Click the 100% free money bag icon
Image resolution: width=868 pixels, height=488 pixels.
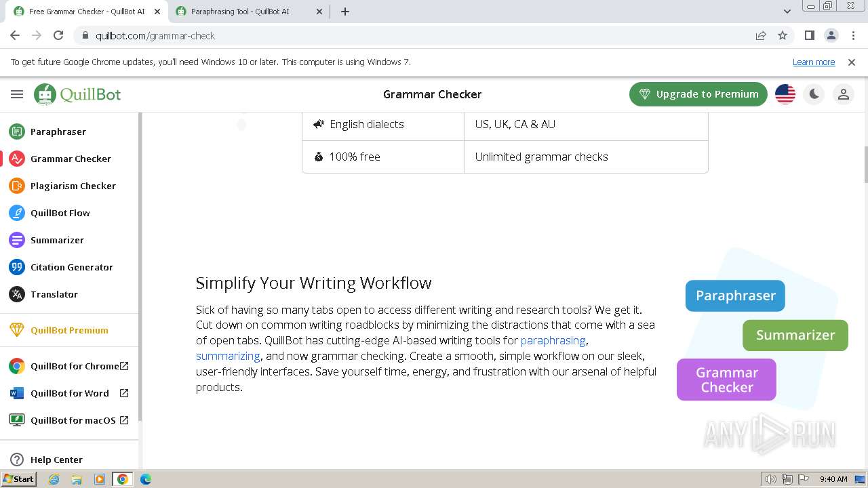(x=319, y=157)
